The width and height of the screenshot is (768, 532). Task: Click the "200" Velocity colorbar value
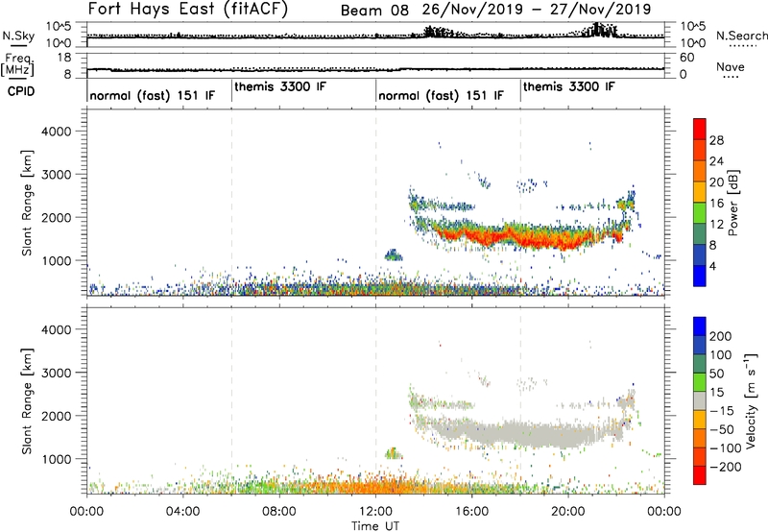(721, 336)
